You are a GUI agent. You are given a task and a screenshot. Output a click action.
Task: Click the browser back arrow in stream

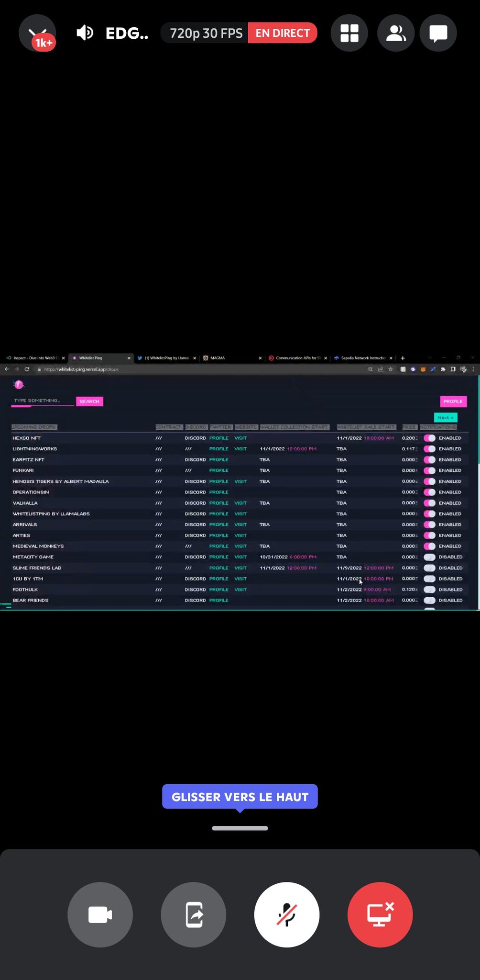(7, 369)
